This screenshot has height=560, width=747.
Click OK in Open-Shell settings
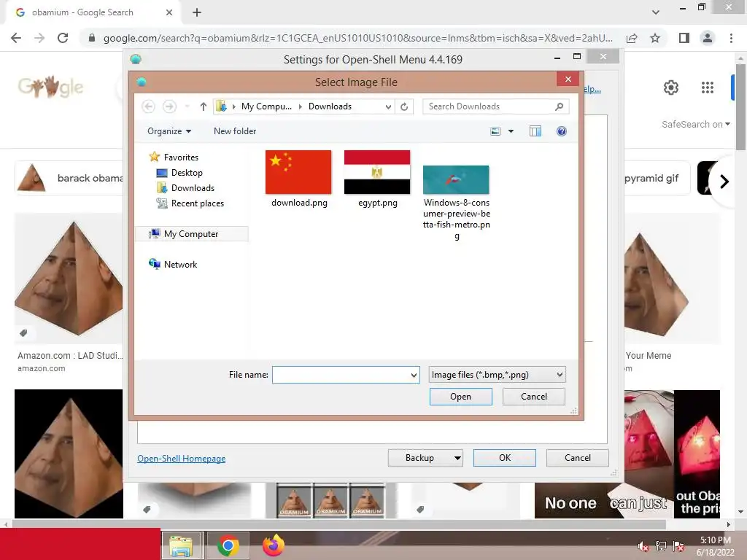click(505, 458)
